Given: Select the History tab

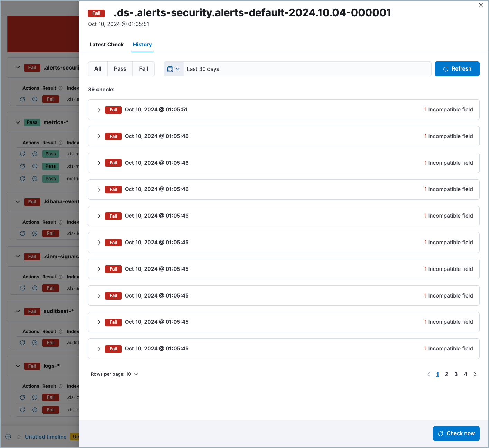Looking at the screenshot, I should click(x=142, y=45).
